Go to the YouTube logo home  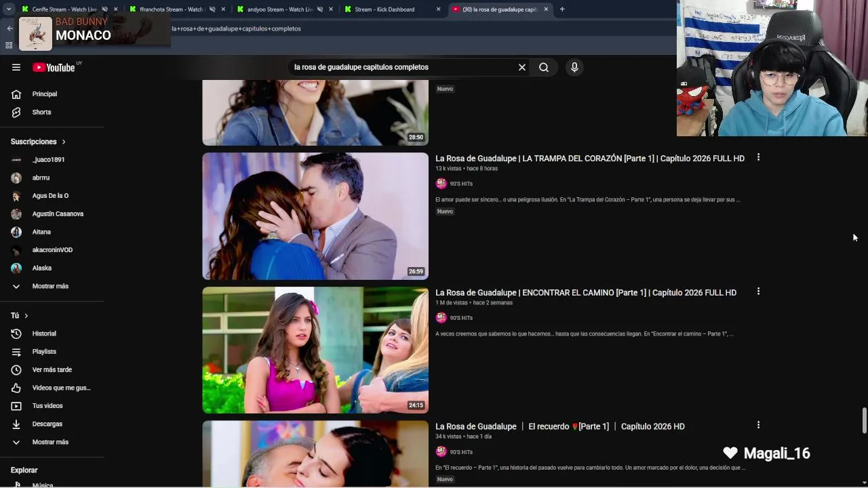point(54,67)
